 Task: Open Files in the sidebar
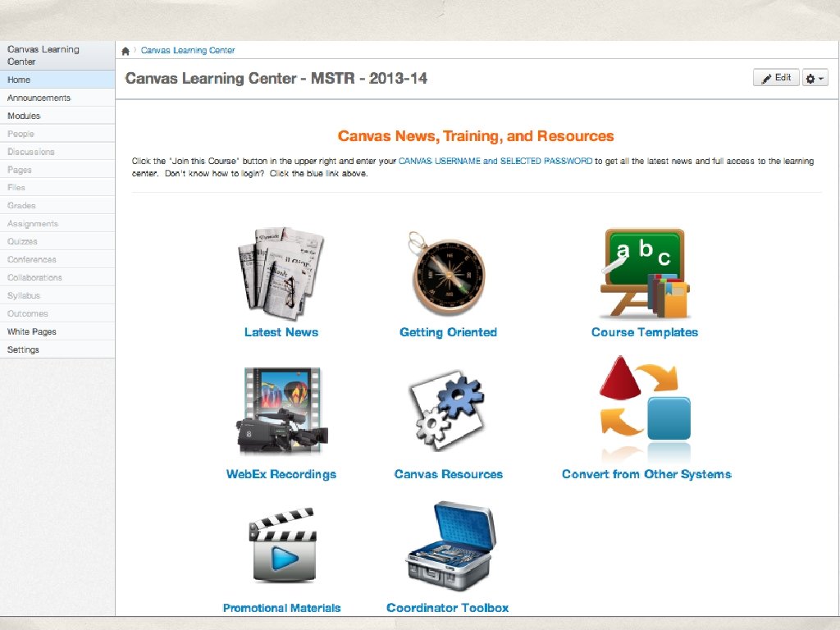57,188
